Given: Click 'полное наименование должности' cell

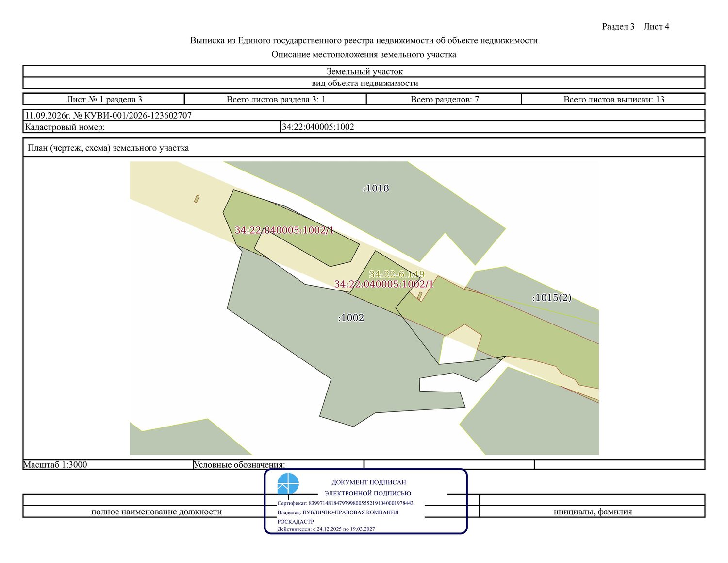Looking at the screenshot, I should [x=156, y=512].
